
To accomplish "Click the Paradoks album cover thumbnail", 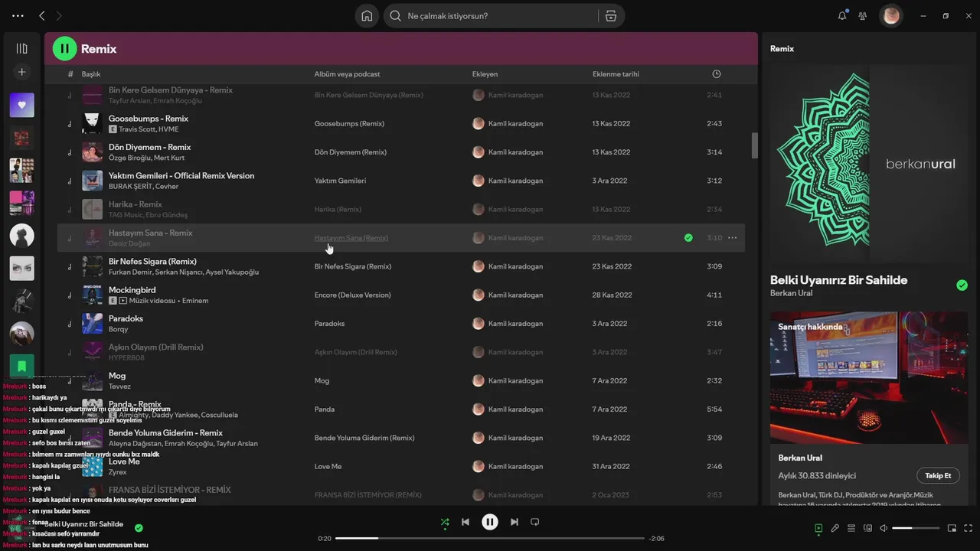I will tap(93, 323).
